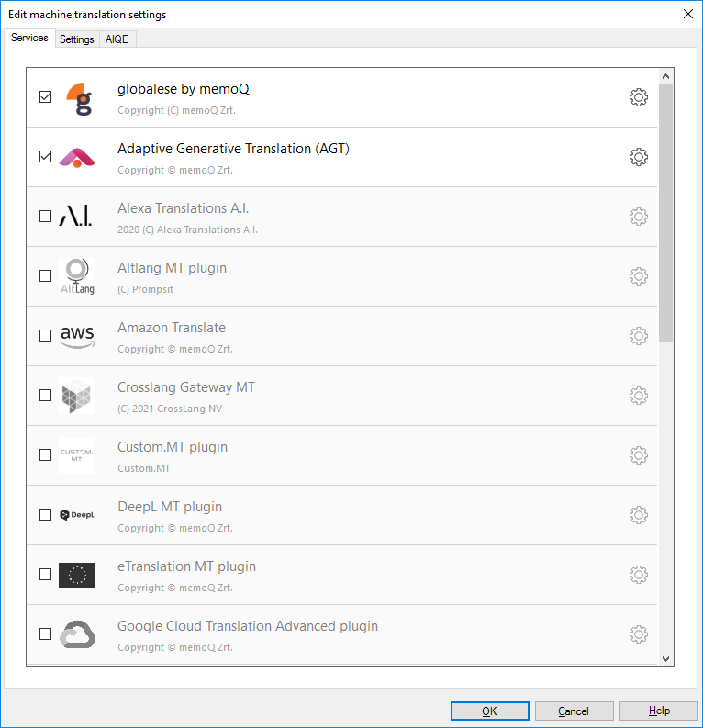Click the Cancel button
Viewport: 703px width, 728px height.
[x=574, y=711]
